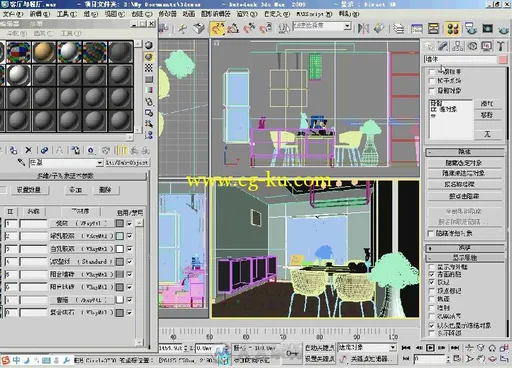Collapse the Multi/Sub-Object parameters rollout

(73, 176)
